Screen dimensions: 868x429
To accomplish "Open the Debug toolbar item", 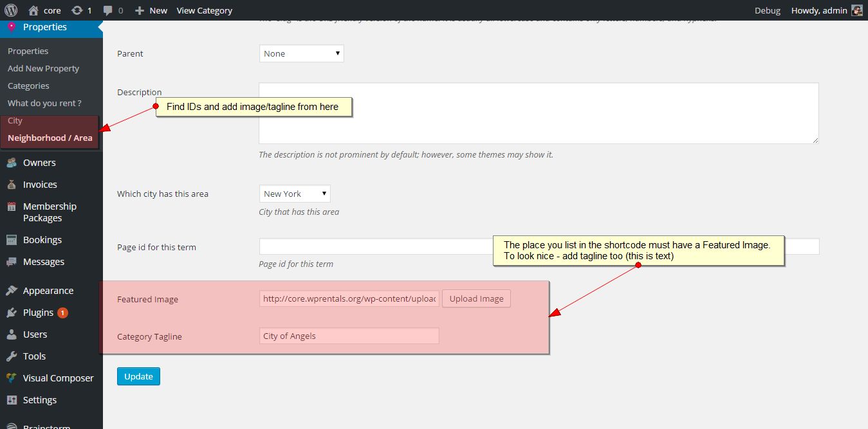I will point(768,10).
